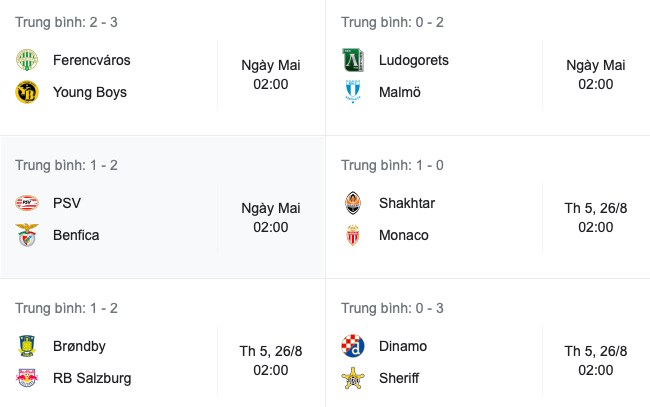Select the RB Salzburg team name
Screen dimensions: 650x407
[x=92, y=378]
